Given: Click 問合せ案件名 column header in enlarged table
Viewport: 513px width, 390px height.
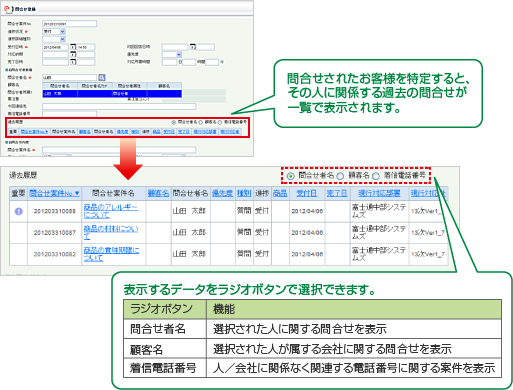Looking at the screenshot, I should (x=113, y=193).
